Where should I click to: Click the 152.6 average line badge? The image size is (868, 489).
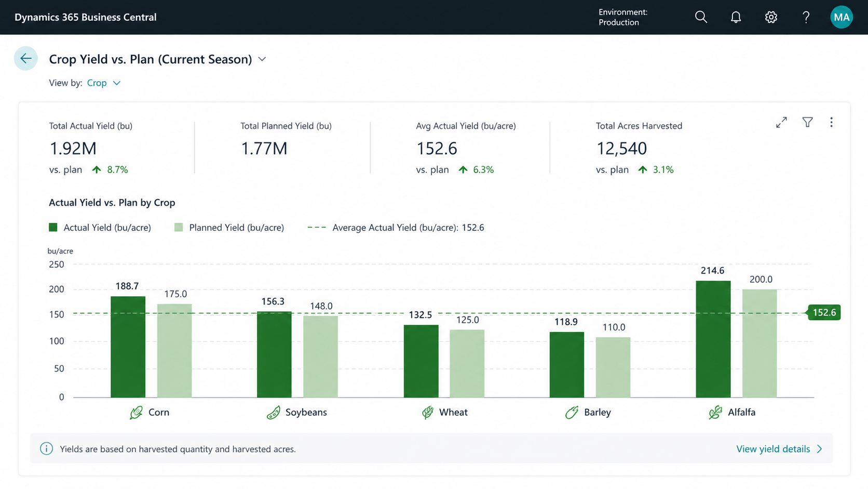point(824,312)
